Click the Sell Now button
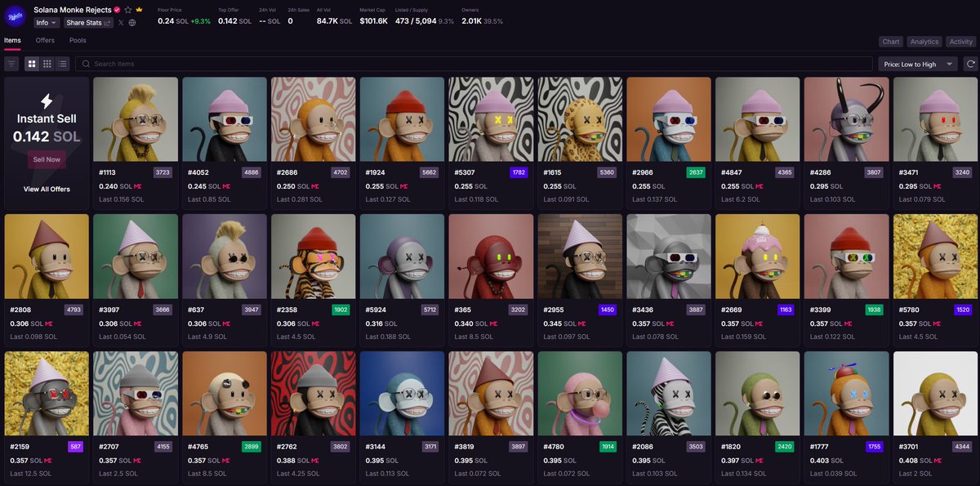 (x=47, y=159)
